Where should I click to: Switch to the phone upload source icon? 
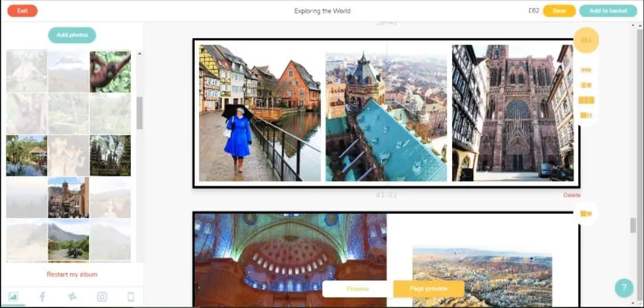[130, 297]
